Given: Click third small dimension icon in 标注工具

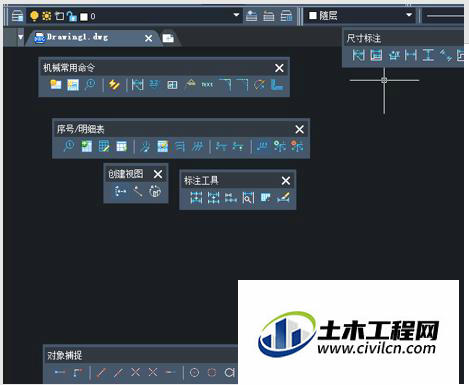Looking at the screenshot, I should [x=231, y=198].
